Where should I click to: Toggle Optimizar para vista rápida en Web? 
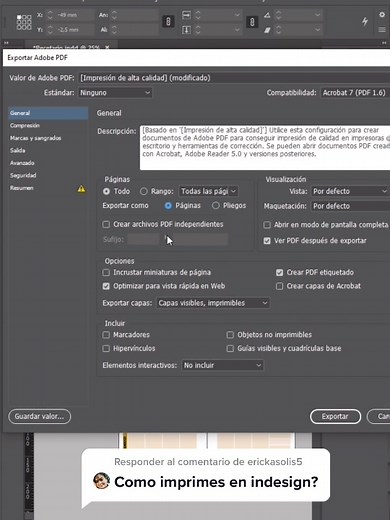[x=106, y=286]
